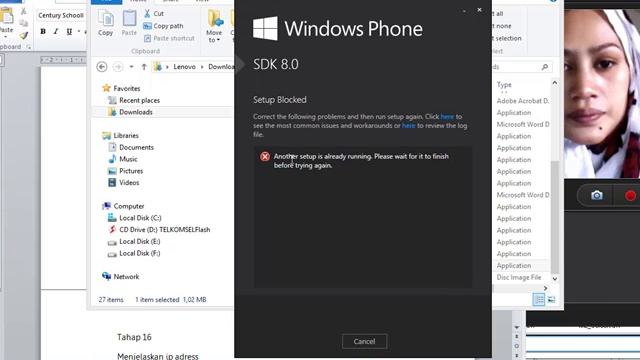This screenshot has height=360, width=640.
Task: Close the Windows Phone SDK setup dialog
Action: click(x=479, y=10)
